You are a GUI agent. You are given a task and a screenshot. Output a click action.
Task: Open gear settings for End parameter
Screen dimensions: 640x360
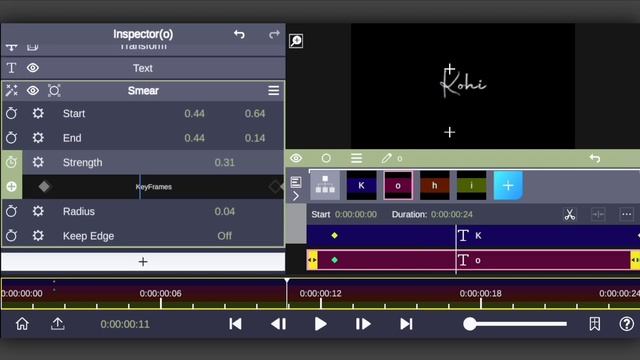pyautogui.click(x=38, y=138)
